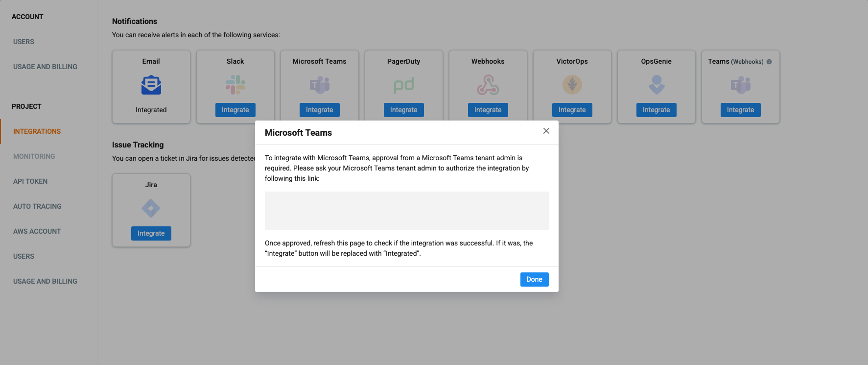This screenshot has width=868, height=365.
Task: Click the Microsoft Teams card title
Action: 320,61
